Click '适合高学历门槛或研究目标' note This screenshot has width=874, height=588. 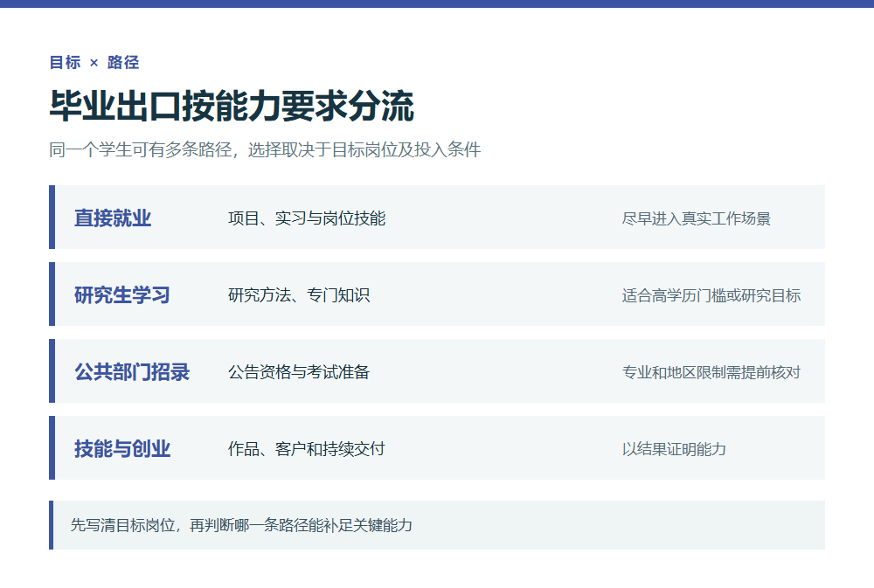pos(711,295)
